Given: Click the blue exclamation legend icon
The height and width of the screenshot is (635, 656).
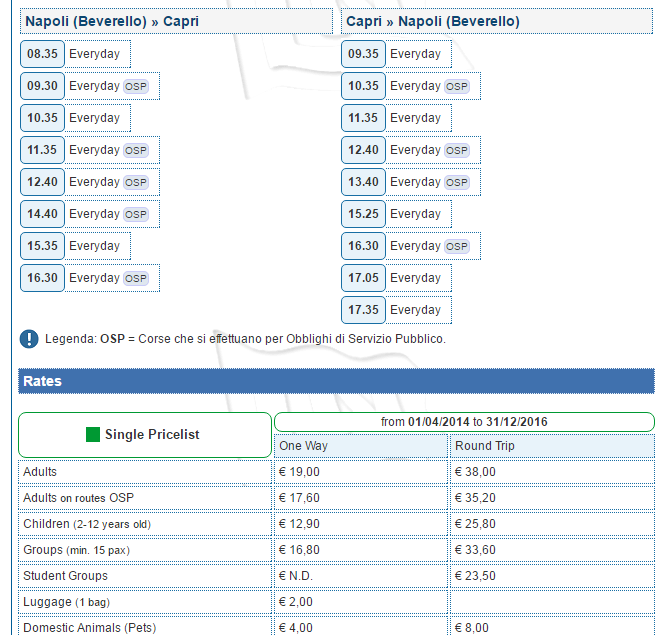Looking at the screenshot, I should click(29, 339).
